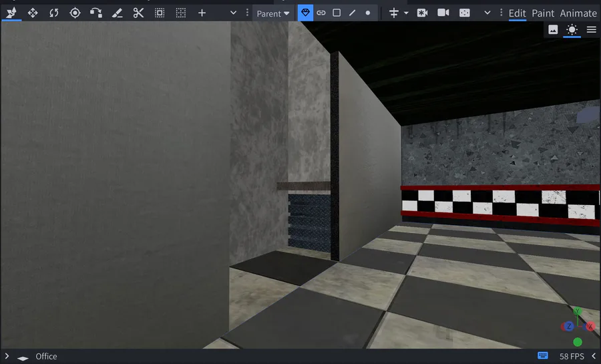
Task: Activate the scissors cut tool
Action: [138, 13]
